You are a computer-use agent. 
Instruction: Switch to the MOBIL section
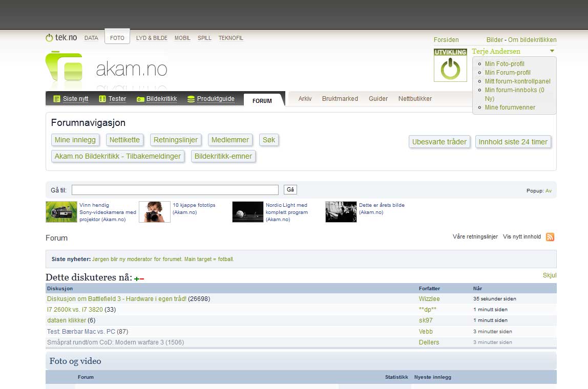click(x=182, y=38)
